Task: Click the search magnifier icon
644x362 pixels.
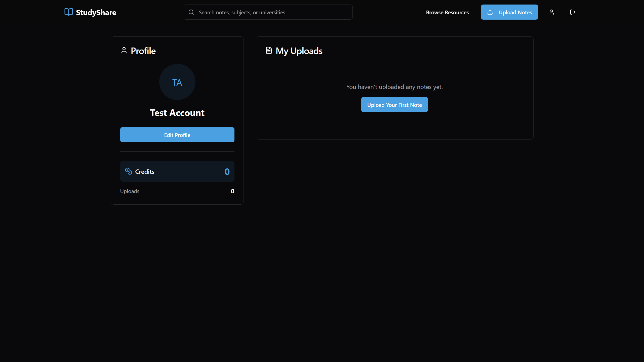Action: click(x=191, y=12)
